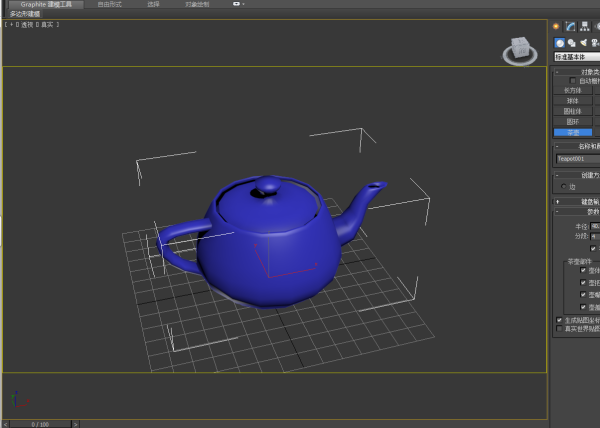Select the 边 creation method radio
This screenshot has height=428, width=600.
[x=564, y=186]
